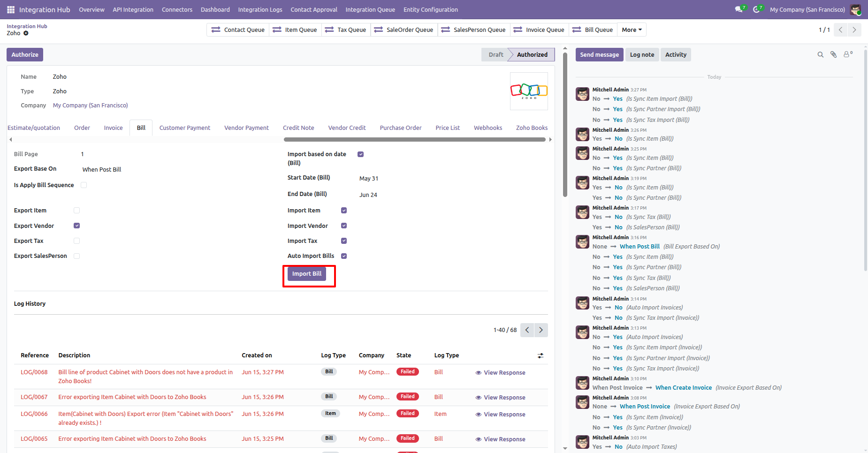
Task: Uncheck the Auto Import Bills checkbox
Action: 344,256
